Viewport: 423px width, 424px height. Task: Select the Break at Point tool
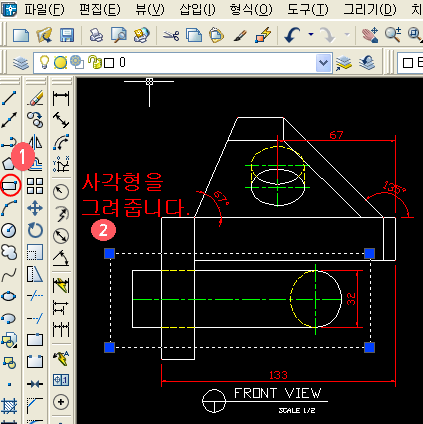35,340
